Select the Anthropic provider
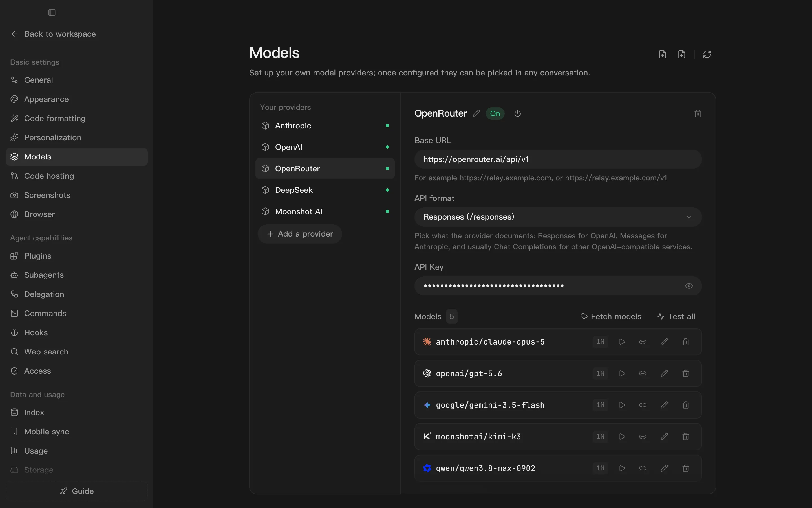Image resolution: width=812 pixels, height=508 pixels. 325,126
